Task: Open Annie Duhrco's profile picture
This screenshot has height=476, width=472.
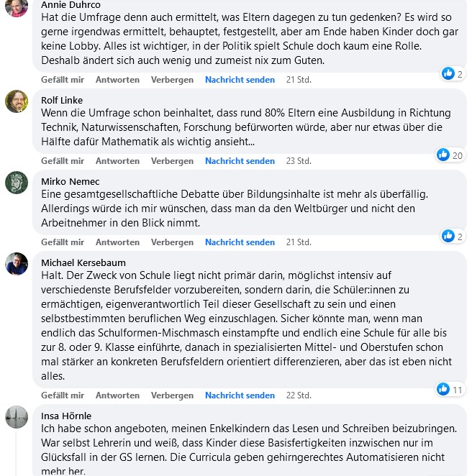Action: 17,6
